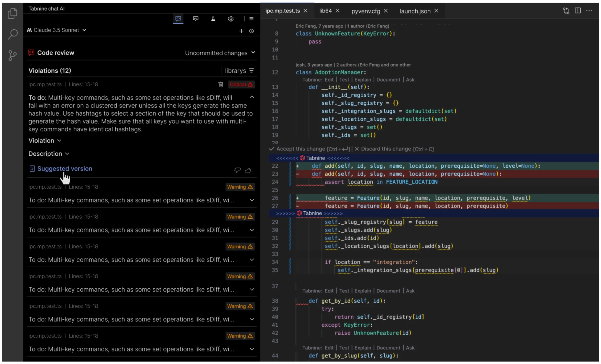Click Tabnine Ask above __init__ method
This screenshot has height=364, width=601.
[x=410, y=80]
